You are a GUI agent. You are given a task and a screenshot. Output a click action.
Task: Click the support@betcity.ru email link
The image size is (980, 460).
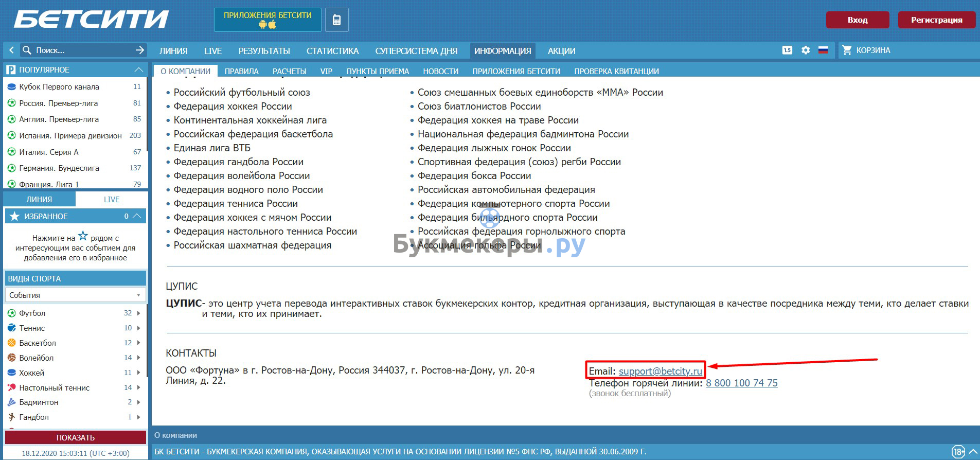click(x=660, y=371)
